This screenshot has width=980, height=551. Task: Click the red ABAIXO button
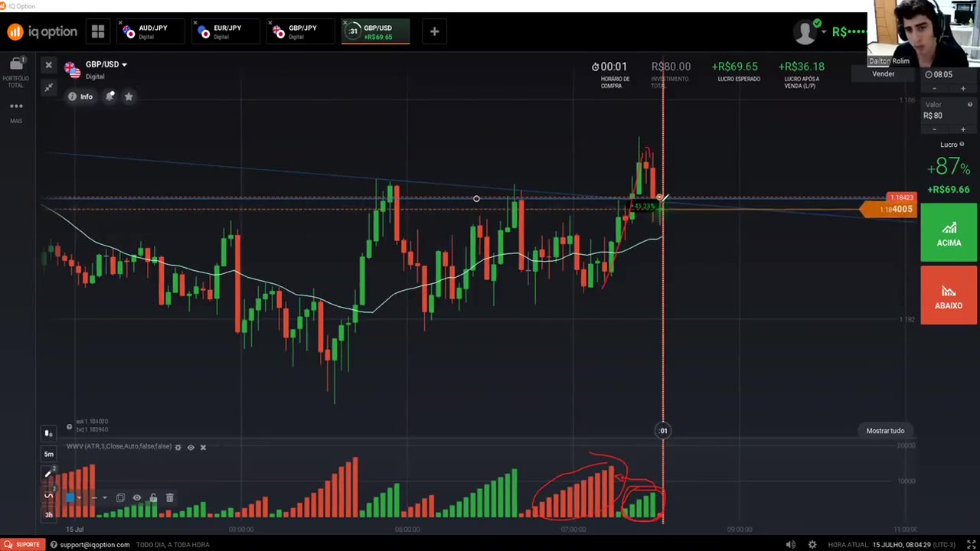click(949, 295)
